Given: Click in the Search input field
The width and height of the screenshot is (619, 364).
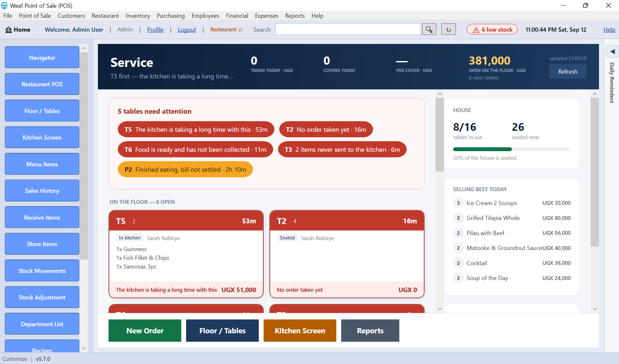Looking at the screenshot, I should [348, 29].
